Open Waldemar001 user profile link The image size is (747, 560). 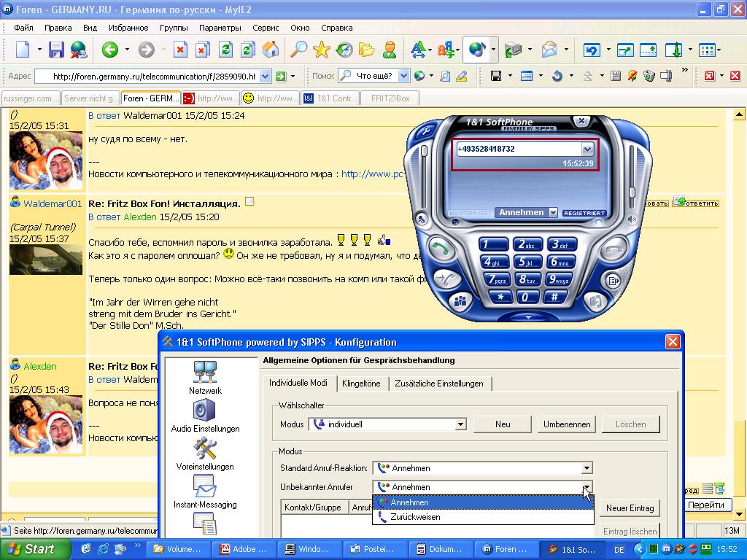[53, 204]
